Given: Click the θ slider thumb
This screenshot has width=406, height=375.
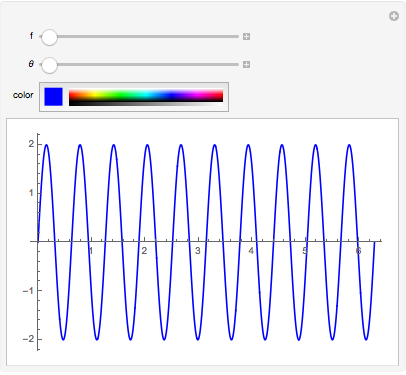Looking at the screenshot, I should (x=49, y=65).
